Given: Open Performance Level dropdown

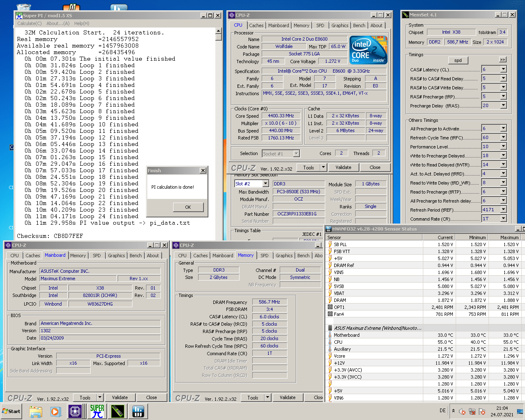Looking at the screenshot, I should click(x=503, y=146).
